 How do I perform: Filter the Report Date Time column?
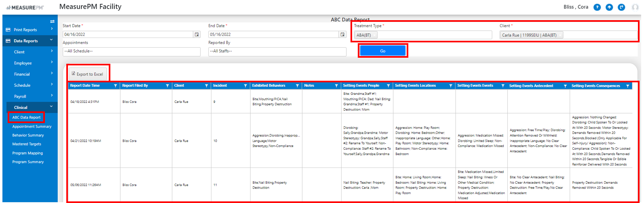[116, 86]
